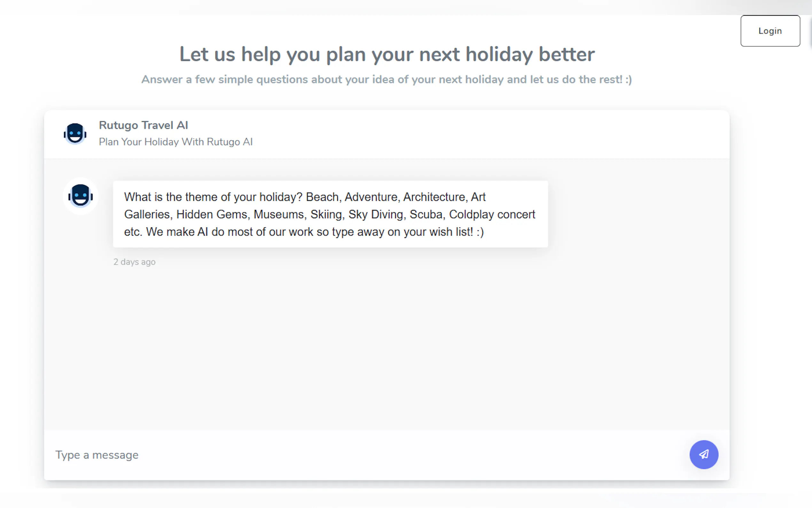The image size is (812, 508).
Task: Click the word Museums in the message
Action: pos(278,214)
